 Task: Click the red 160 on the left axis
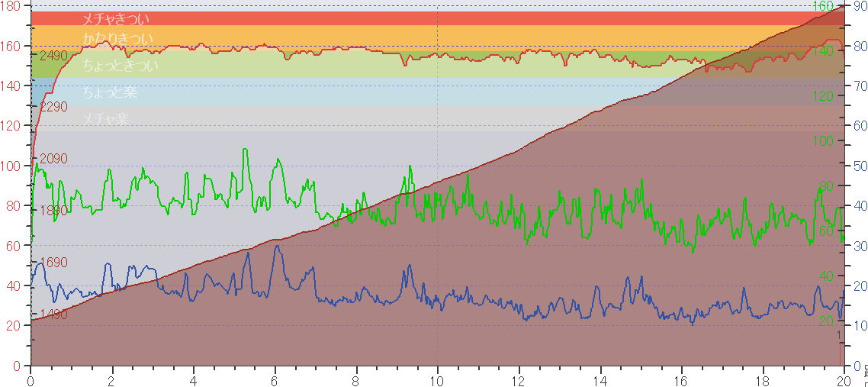click(11, 46)
